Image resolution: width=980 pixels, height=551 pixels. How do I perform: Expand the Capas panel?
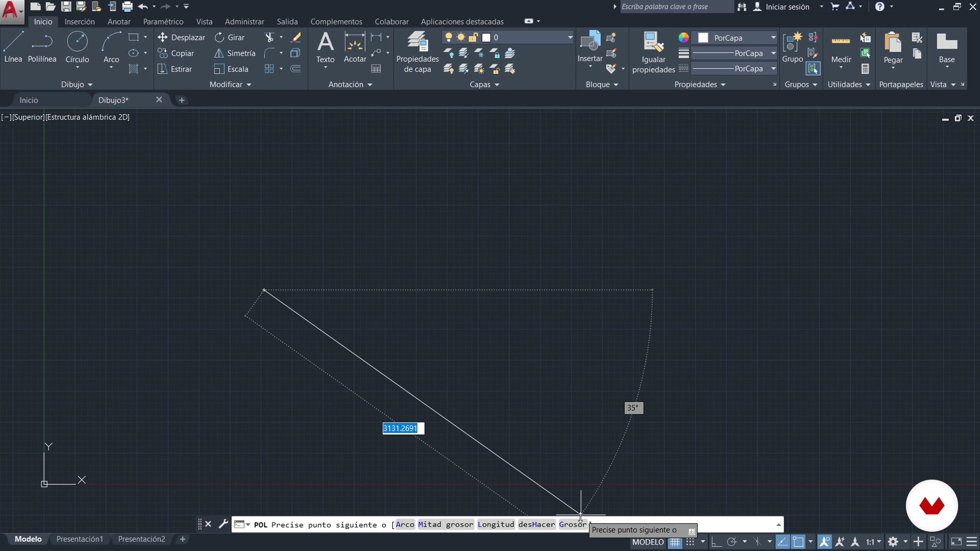484,84
